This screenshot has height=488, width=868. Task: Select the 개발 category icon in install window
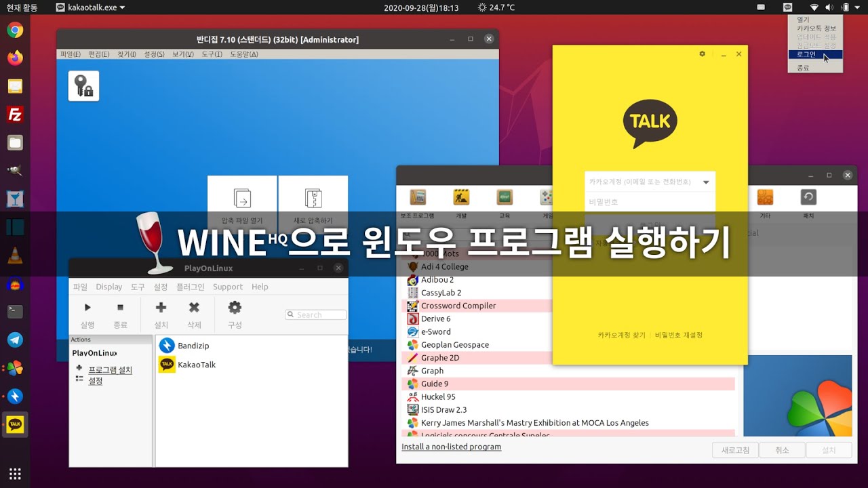[461, 197]
